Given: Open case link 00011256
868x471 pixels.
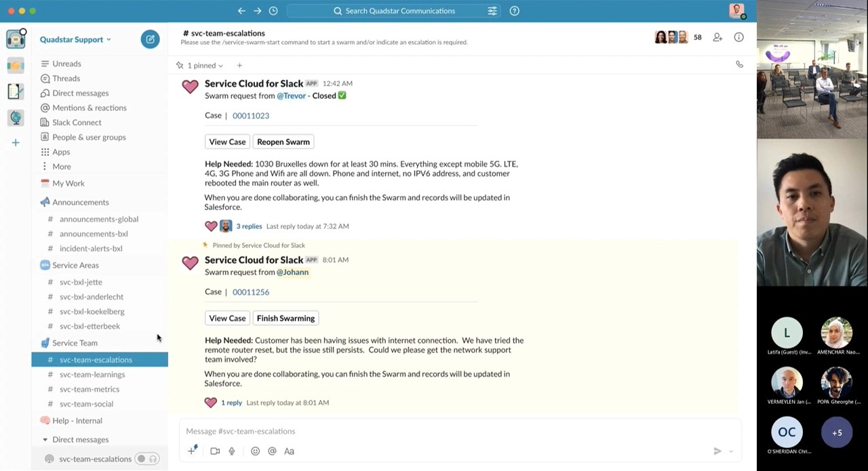Looking at the screenshot, I should 251,292.
